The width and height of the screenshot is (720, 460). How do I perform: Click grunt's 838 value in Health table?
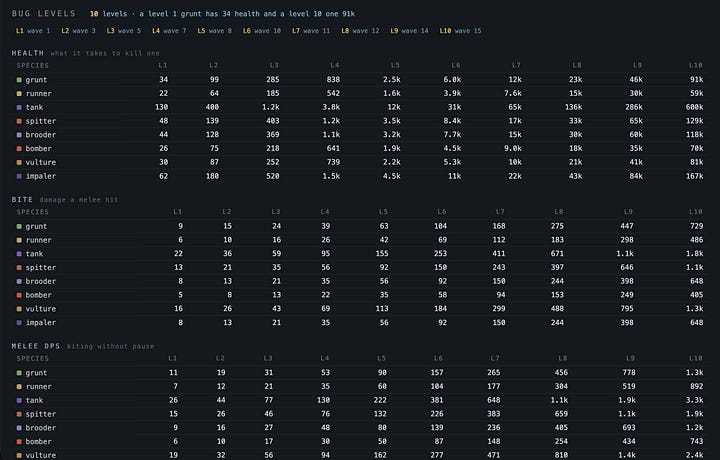333,80
